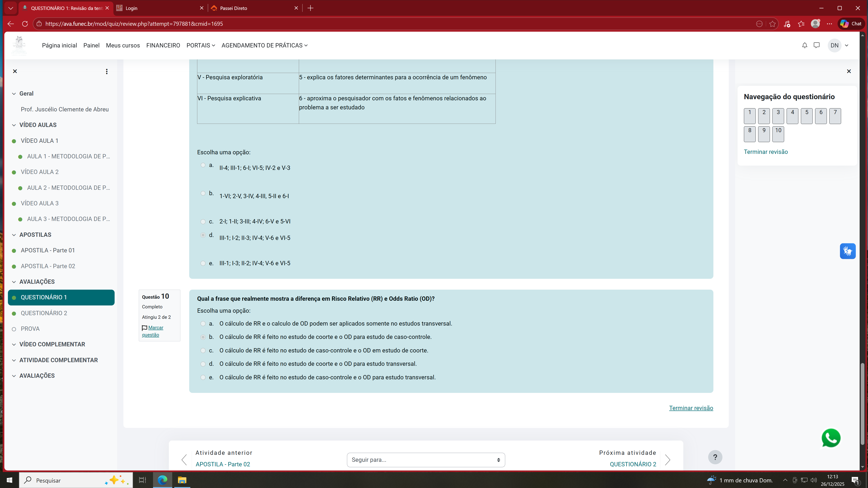Viewport: 868px width, 488px height.
Task: Close the course index sidebar
Action: [15, 71]
